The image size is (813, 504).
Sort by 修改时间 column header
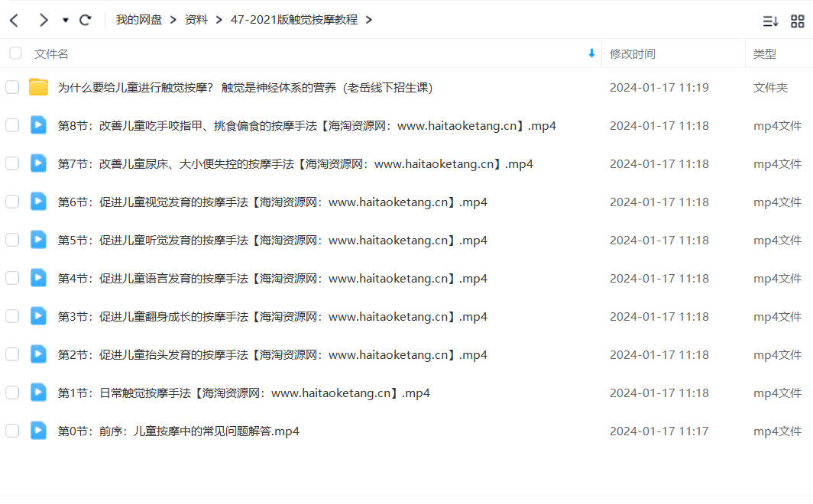pos(633,54)
